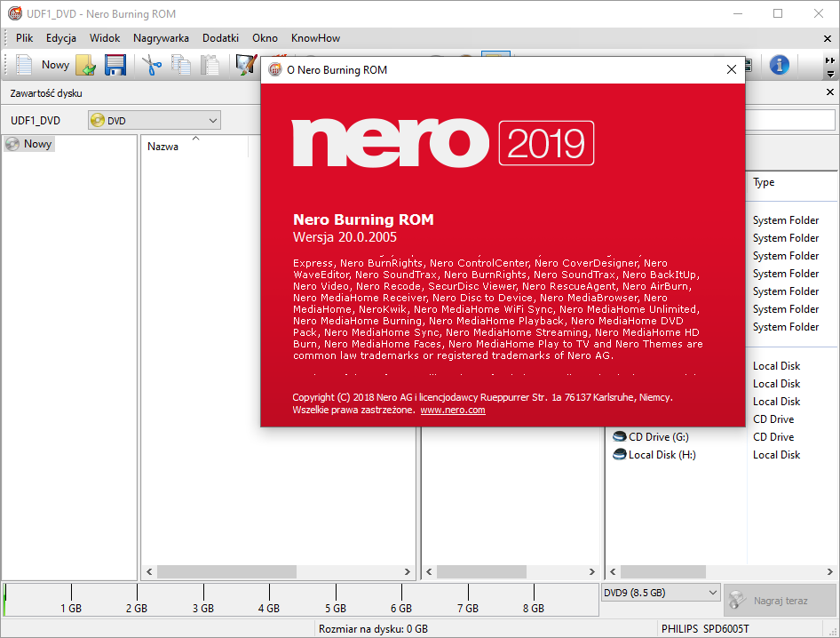Close the document via menu bar X

coord(828,38)
